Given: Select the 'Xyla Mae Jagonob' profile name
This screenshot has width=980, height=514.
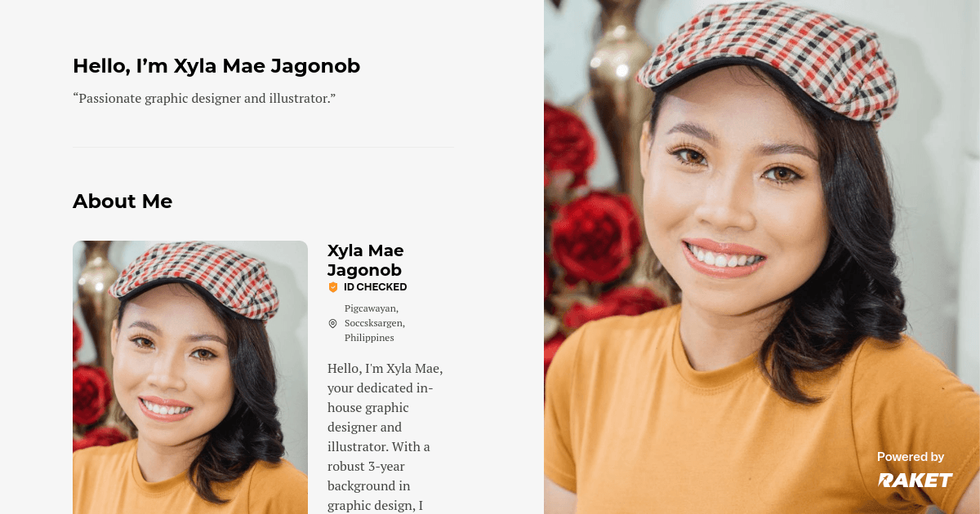Looking at the screenshot, I should 365,260.
